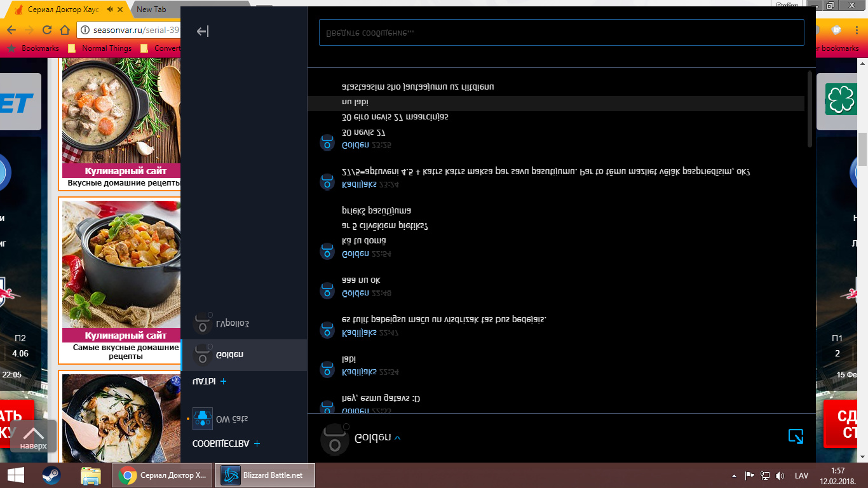Image resolution: width=868 pixels, height=488 pixels.
Task: Click the plus icon next to ЧАТЫ
Action: (x=223, y=381)
